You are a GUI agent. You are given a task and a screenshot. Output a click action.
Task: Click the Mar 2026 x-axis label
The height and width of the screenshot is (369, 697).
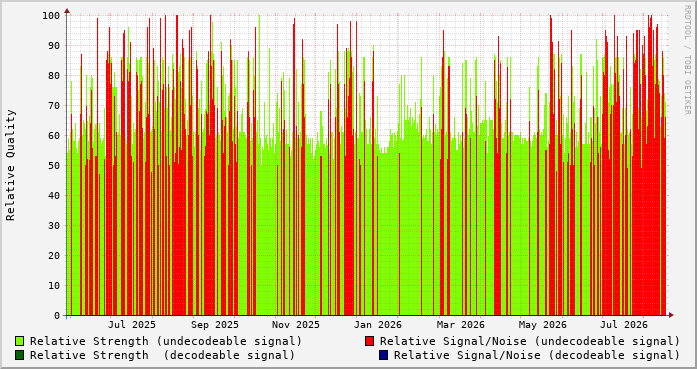point(461,325)
